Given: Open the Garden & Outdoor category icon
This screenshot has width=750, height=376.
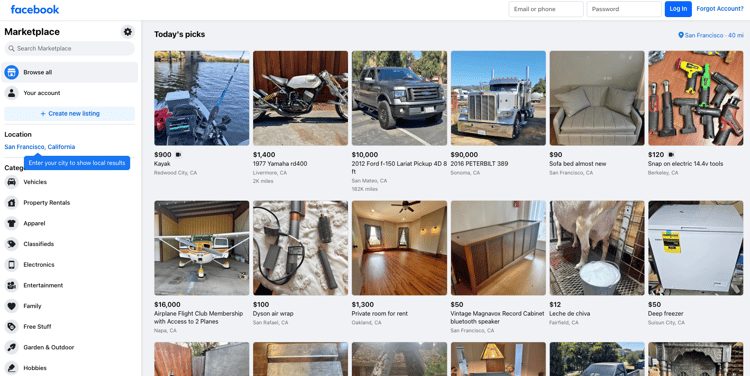Looking at the screenshot, I should click(11, 347).
